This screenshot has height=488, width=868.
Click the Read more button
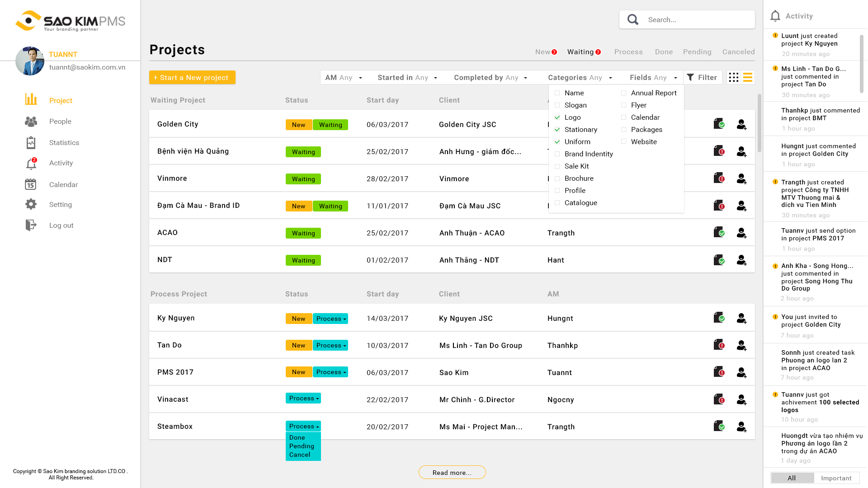tap(452, 472)
